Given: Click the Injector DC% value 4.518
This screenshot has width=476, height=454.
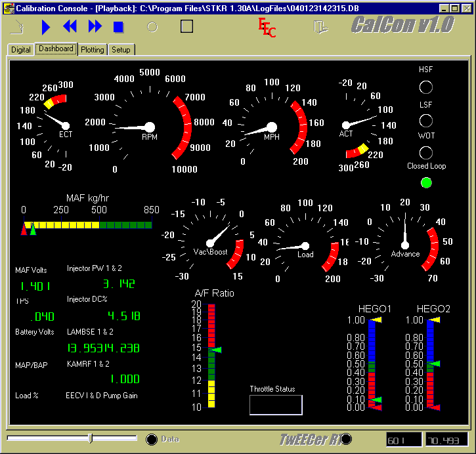Looking at the screenshot, I should (124, 316).
